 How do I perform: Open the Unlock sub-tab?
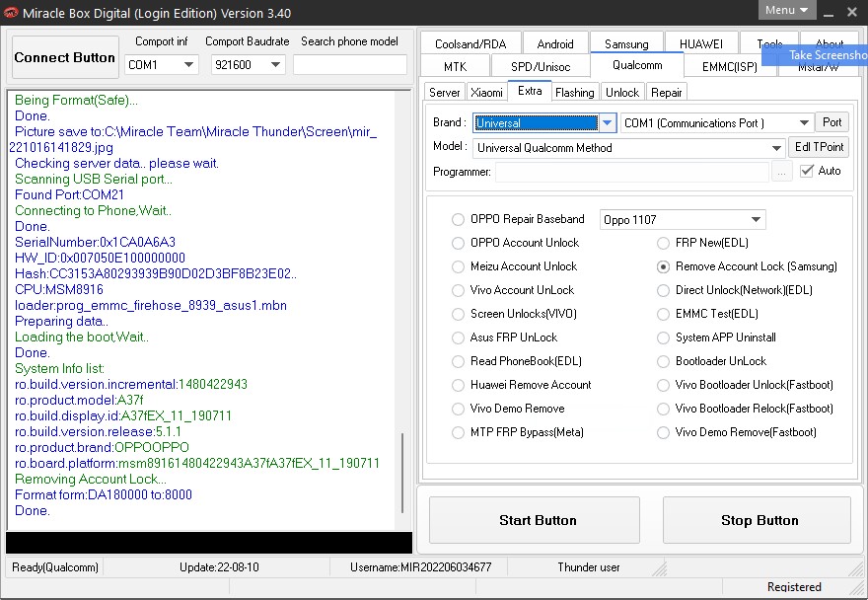[x=622, y=92]
